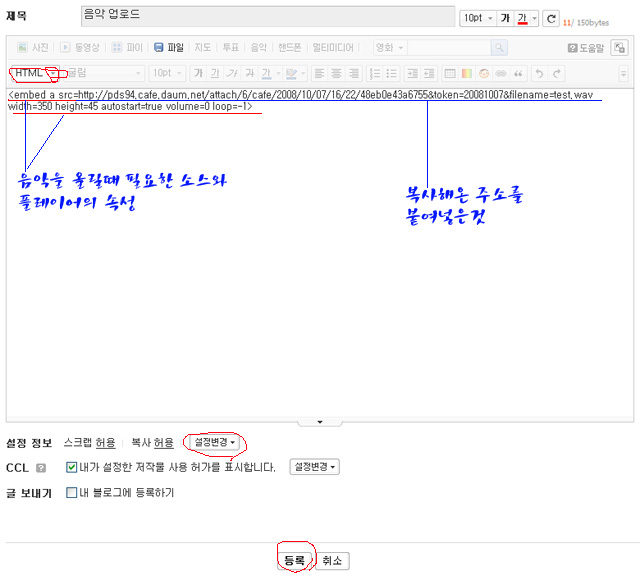The height and width of the screenshot is (580, 640).
Task: Click the undo icon
Action: (539, 73)
